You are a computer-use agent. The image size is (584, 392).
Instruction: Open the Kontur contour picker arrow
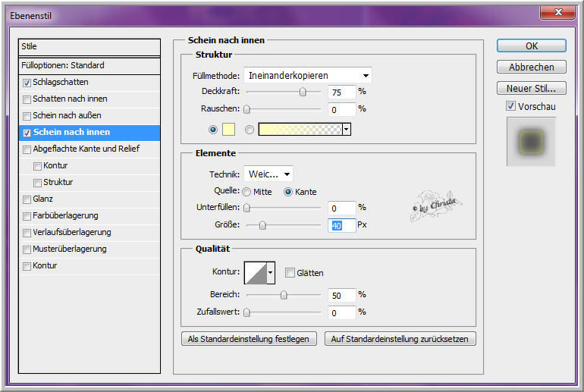pyautogui.click(x=271, y=272)
